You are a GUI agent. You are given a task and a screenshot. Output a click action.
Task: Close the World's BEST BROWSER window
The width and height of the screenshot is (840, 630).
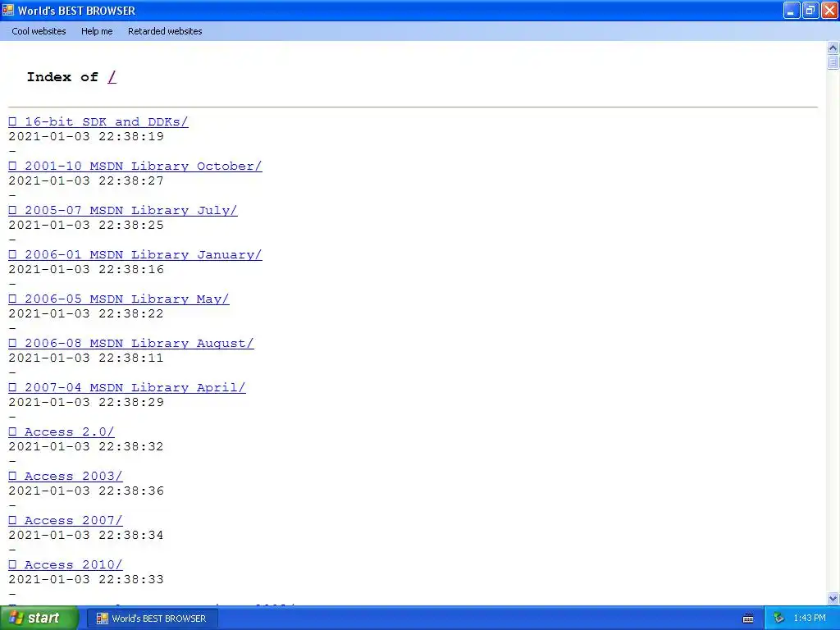(x=829, y=10)
